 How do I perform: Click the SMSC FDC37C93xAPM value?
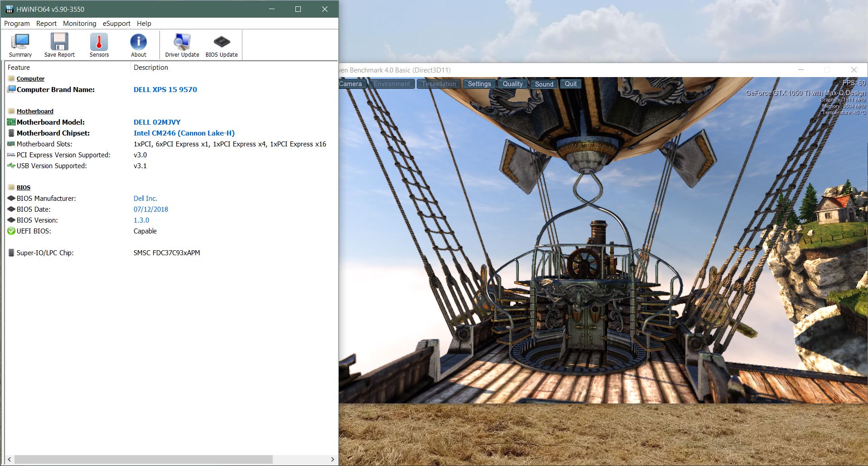tap(167, 252)
